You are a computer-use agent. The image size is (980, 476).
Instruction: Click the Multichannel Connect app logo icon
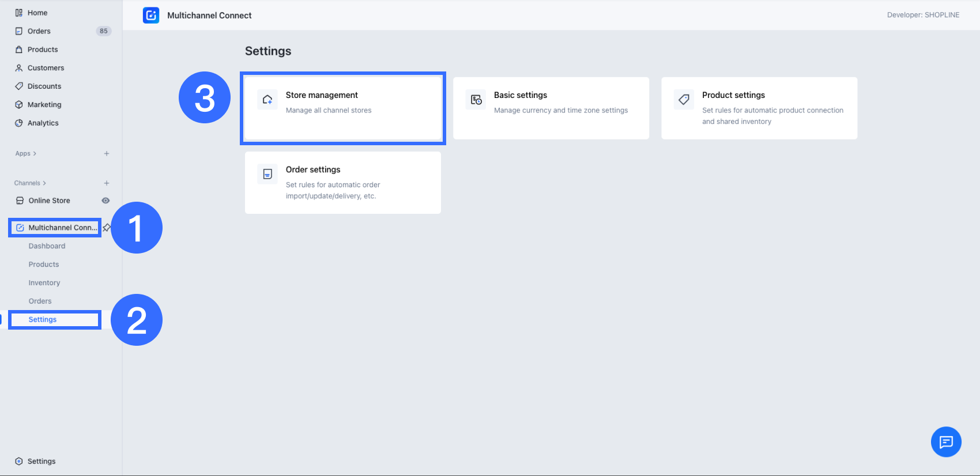pos(151,16)
